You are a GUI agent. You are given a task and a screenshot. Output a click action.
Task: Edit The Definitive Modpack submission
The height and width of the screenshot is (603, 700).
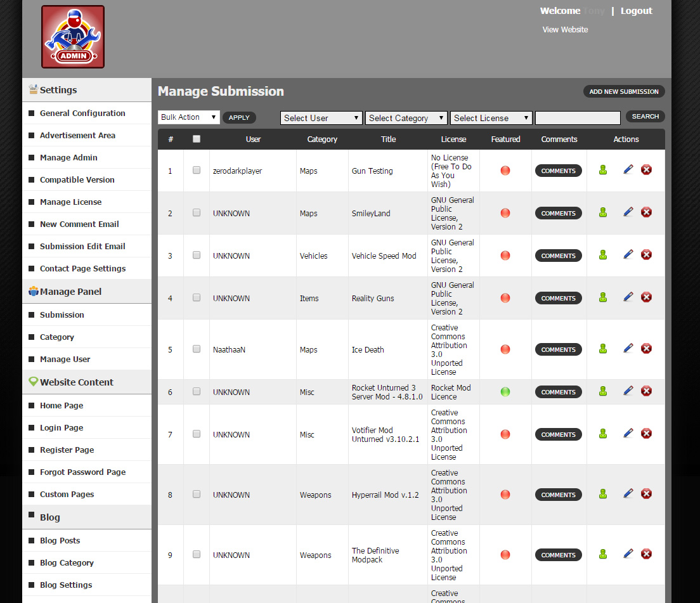click(628, 554)
